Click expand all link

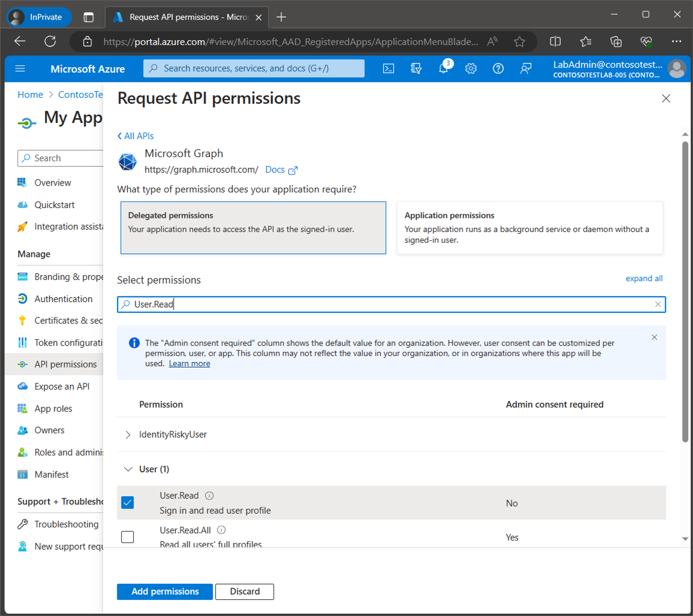[x=644, y=279]
